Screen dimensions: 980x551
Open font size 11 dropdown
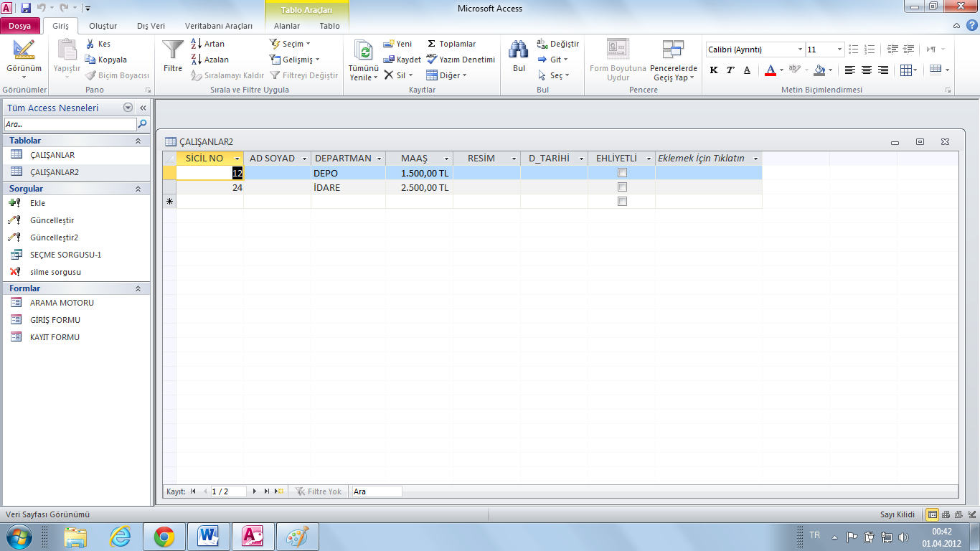839,50
